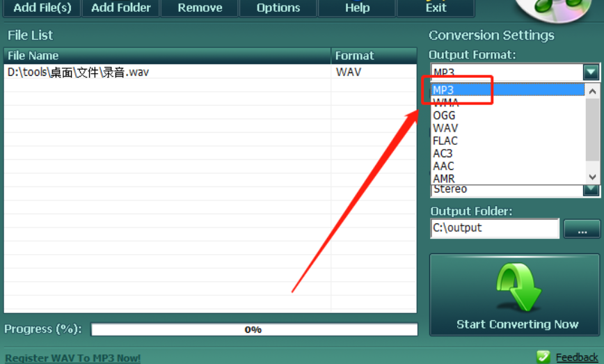The image size is (604, 364).
Task: Select WMA in the output format list
Action: (x=508, y=102)
